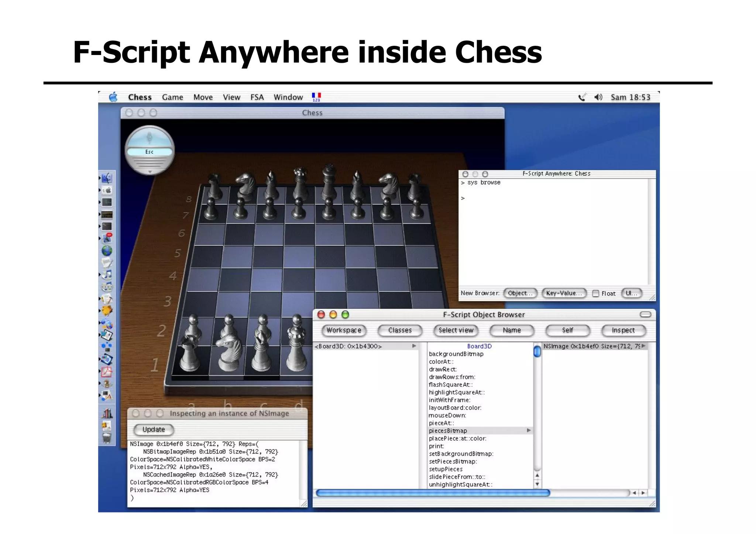
Task: Expand the NSImage 0x1b4ef0 column arrow
Action: pyautogui.click(x=643, y=346)
